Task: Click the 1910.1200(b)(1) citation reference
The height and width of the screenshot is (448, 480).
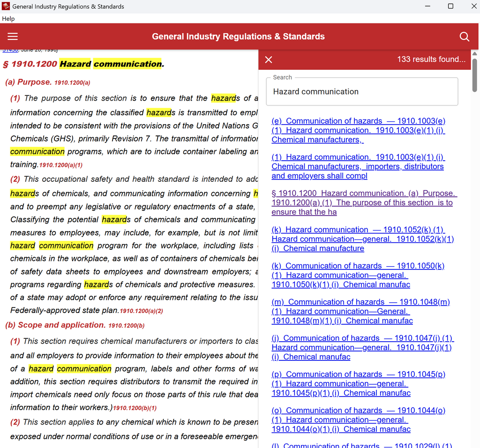Action: (135, 408)
